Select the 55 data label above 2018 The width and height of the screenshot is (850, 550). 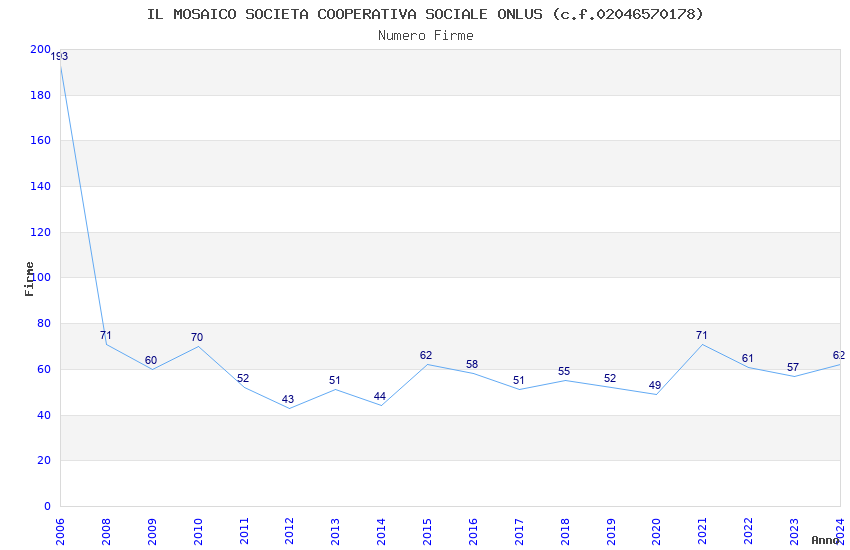pos(564,372)
